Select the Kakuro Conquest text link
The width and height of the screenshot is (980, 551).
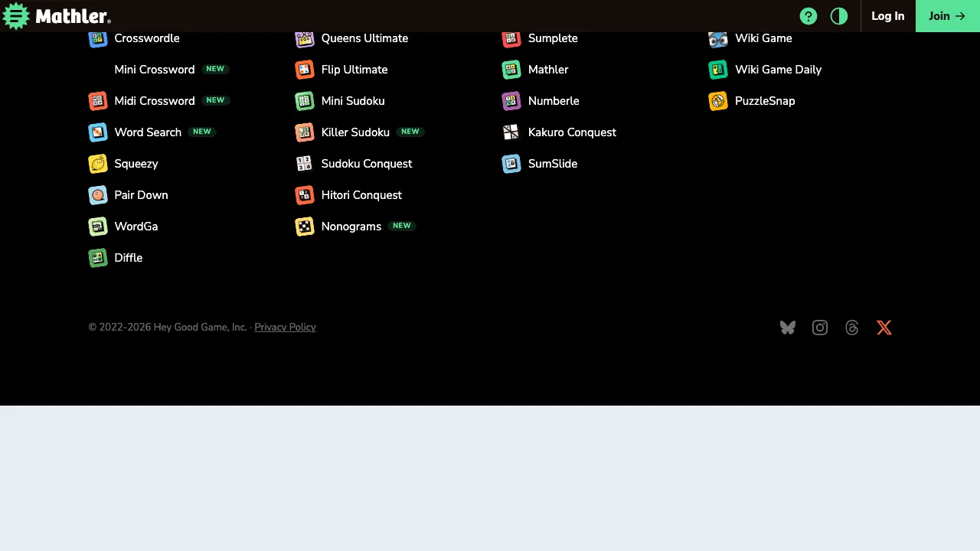tap(572, 132)
